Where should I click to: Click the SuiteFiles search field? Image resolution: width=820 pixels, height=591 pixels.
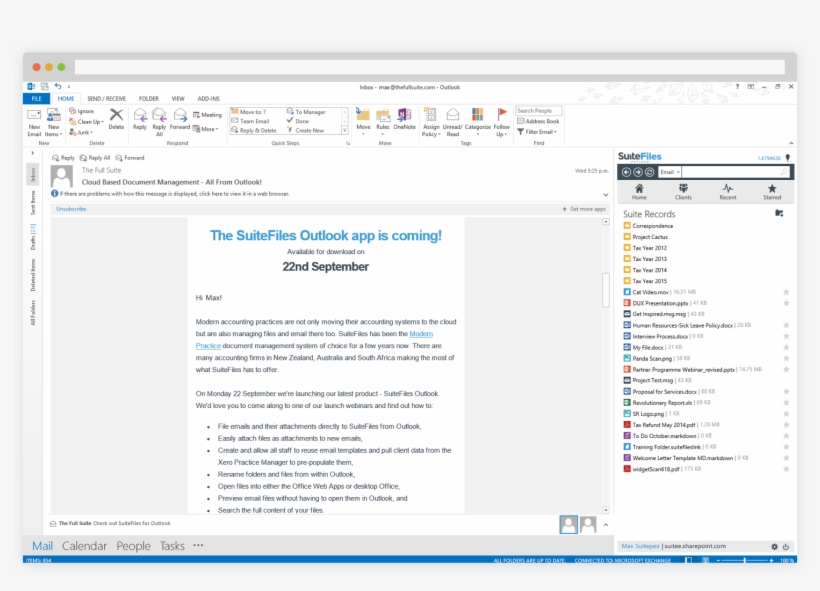(735, 172)
